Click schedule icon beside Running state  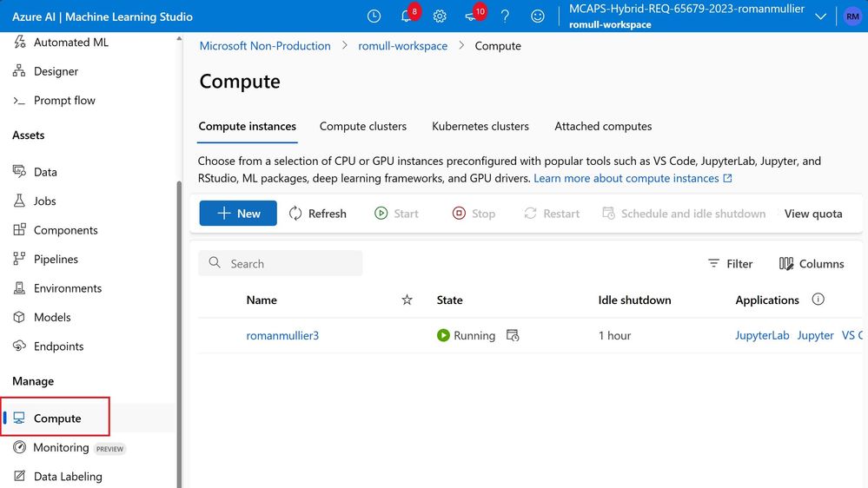pyautogui.click(x=513, y=335)
